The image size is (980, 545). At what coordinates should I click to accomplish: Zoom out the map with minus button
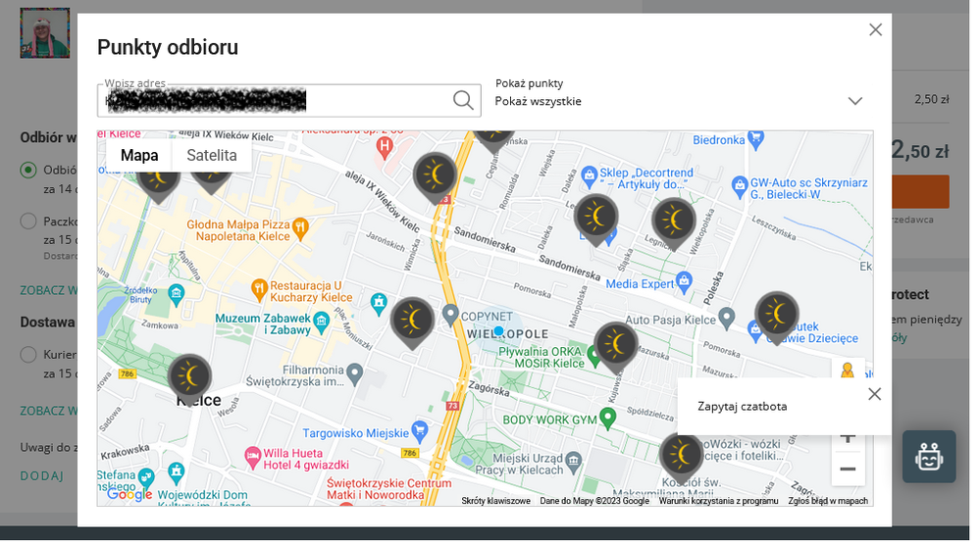(x=848, y=469)
